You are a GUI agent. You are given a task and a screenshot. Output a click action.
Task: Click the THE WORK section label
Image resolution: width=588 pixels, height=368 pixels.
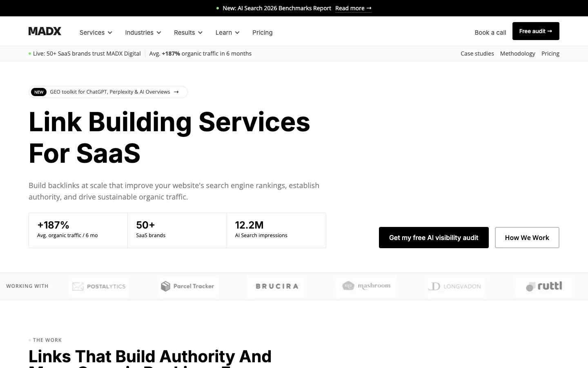coord(47,340)
